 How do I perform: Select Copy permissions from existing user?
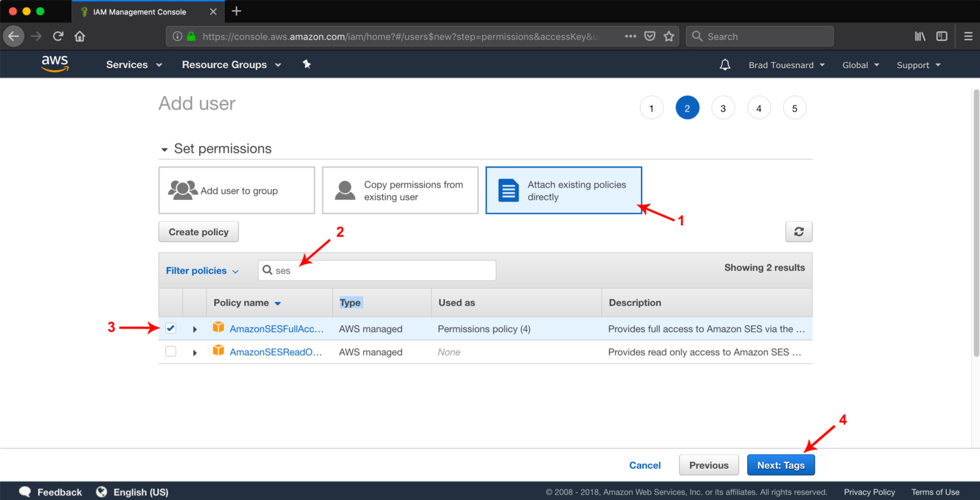tap(400, 190)
